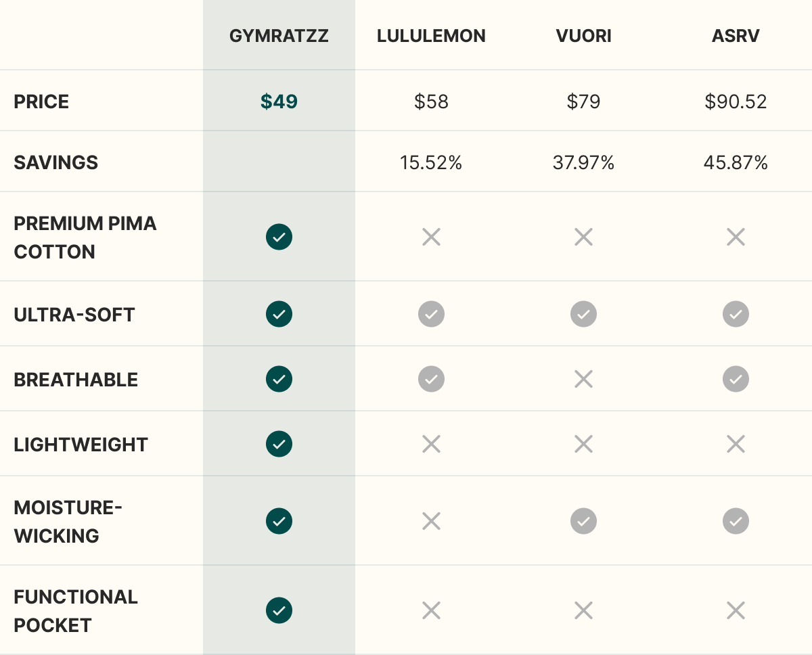812x655 pixels.
Task: Click the Gymratzz $49 price
Action: [279, 101]
